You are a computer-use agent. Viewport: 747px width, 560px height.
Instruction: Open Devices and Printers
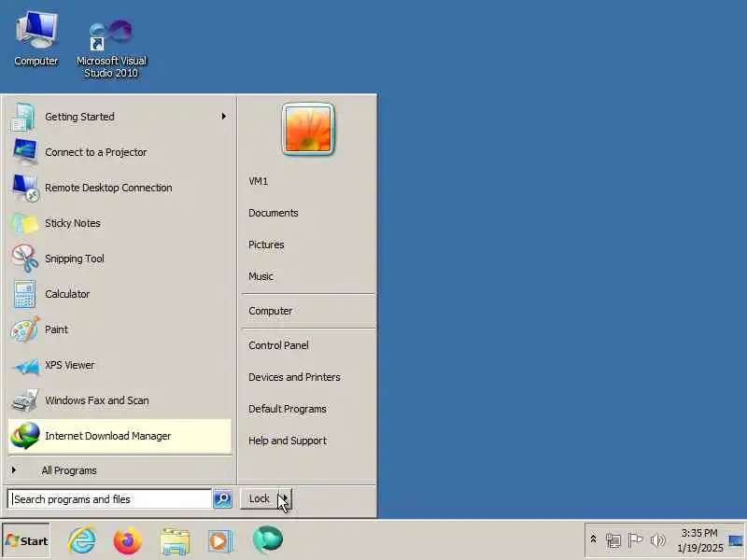(294, 377)
